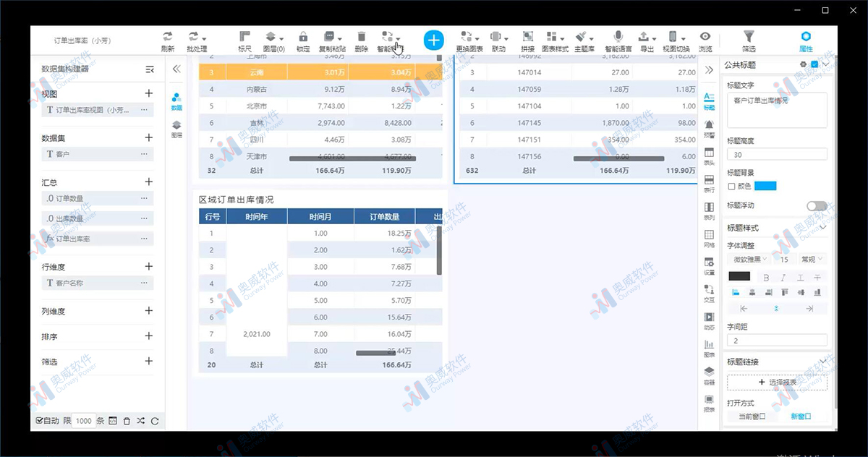Select 新窗口 open mode

801,417
